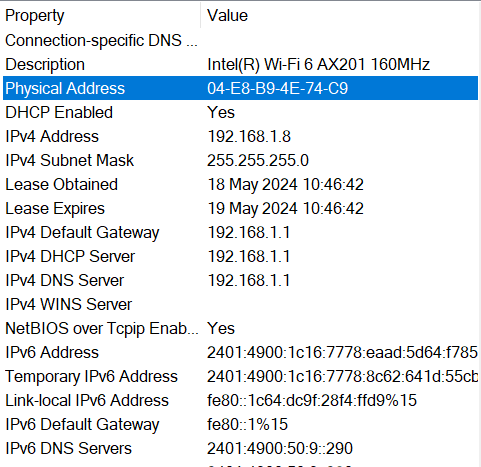Select the IPv6 DNS Servers row
This screenshot has height=467, width=481.
point(240,448)
